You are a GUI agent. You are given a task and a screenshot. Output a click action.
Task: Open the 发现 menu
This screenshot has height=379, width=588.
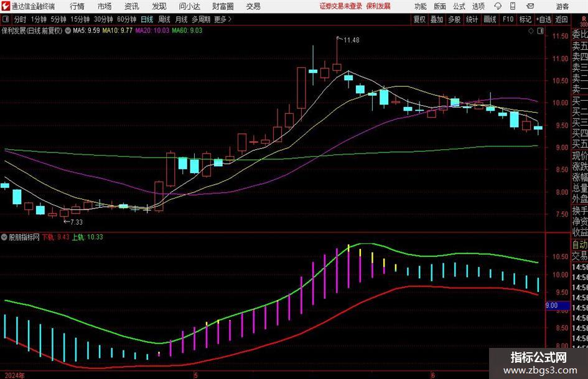pyautogui.click(x=159, y=6)
